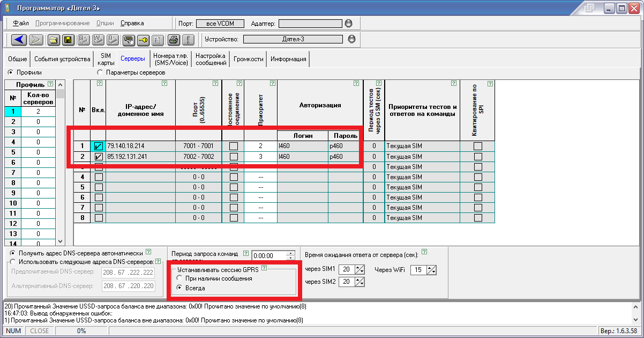Click the device icon left of the key icon
The width and height of the screenshot is (644, 338).
[x=129, y=39]
